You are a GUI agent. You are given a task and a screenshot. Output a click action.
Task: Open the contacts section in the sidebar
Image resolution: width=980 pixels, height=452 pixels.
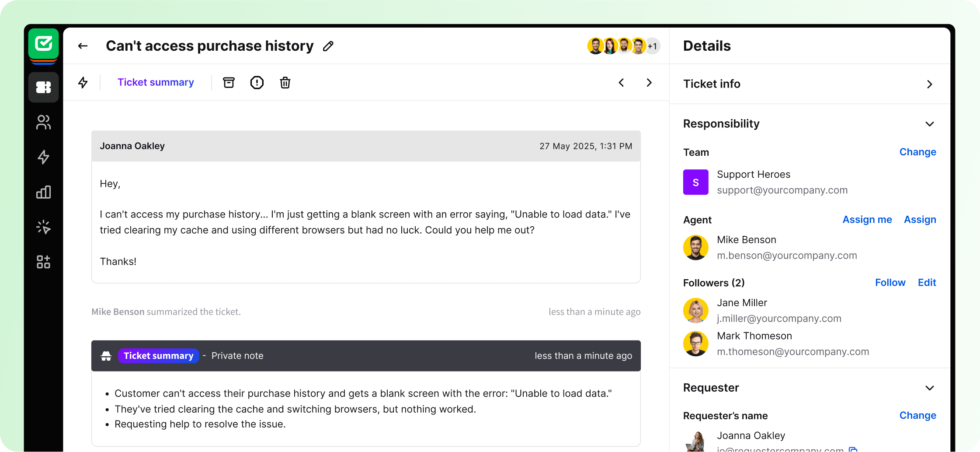click(43, 123)
